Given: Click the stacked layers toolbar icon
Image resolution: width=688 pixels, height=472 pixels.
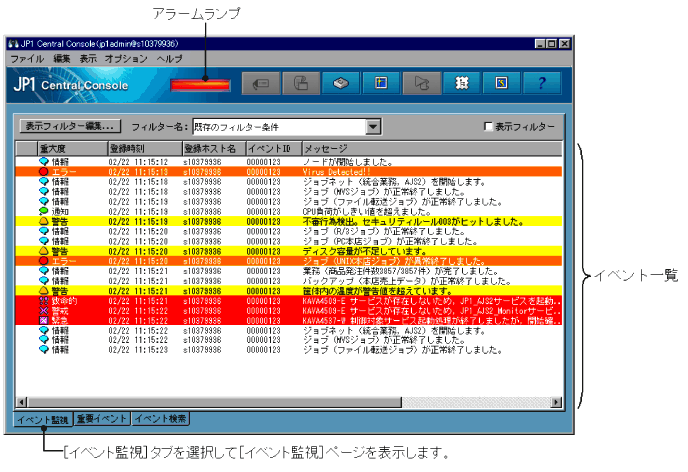Looking at the screenshot, I should 341,84.
